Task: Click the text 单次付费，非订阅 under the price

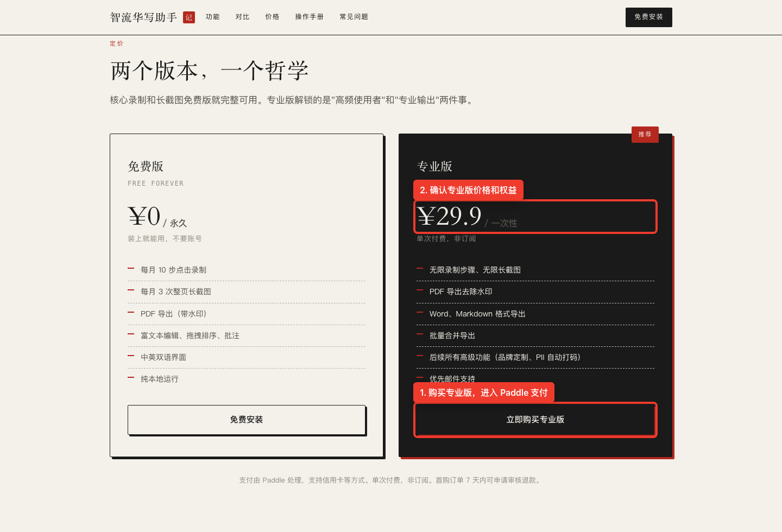Action: (x=446, y=239)
